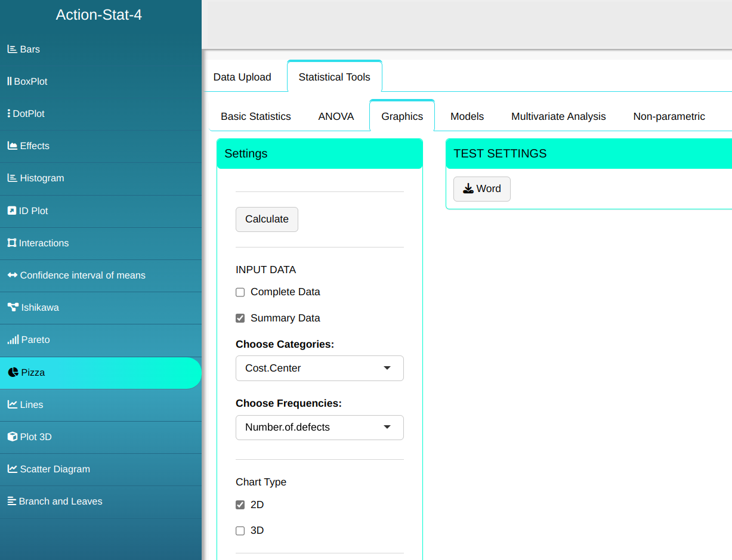The height and width of the screenshot is (560, 732).
Task: Open the Choose Categories dropdown
Action: click(319, 368)
